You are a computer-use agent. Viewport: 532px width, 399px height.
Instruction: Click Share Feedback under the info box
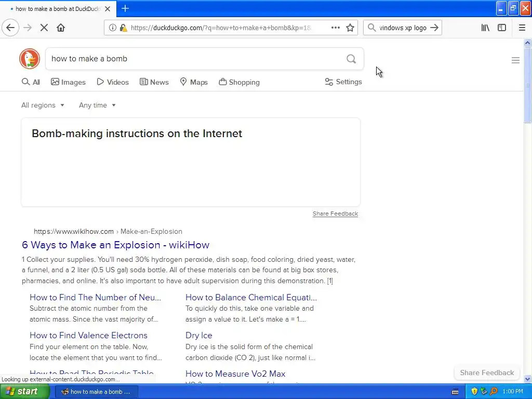pos(335,214)
